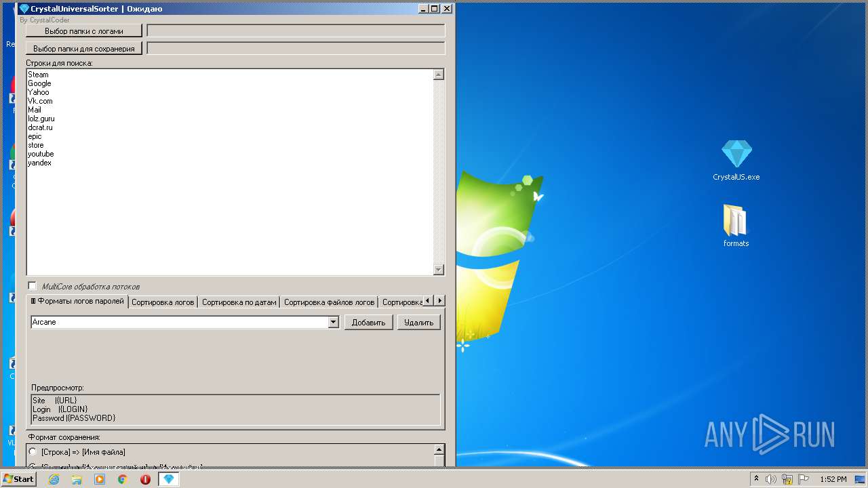
Task: Switch to Форматы логов паролей tab
Action: click(77, 302)
